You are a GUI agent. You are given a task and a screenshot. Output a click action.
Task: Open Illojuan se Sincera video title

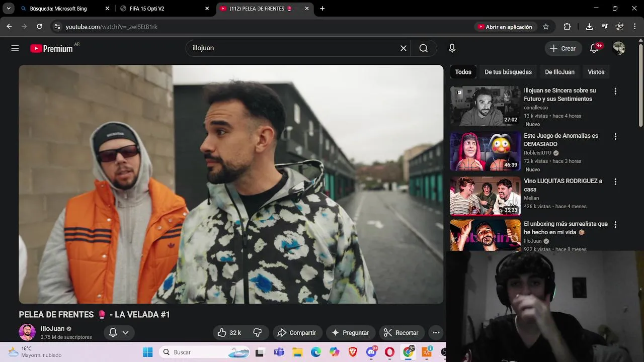559,95
